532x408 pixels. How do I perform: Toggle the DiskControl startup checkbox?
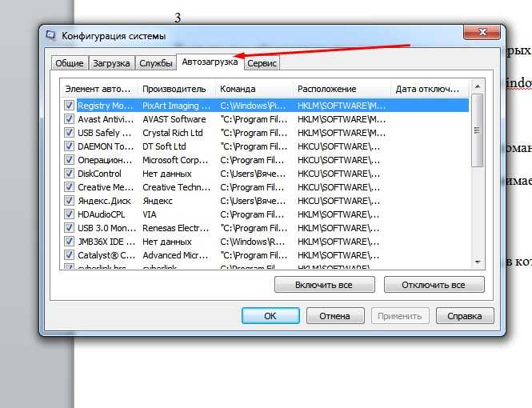(69, 174)
